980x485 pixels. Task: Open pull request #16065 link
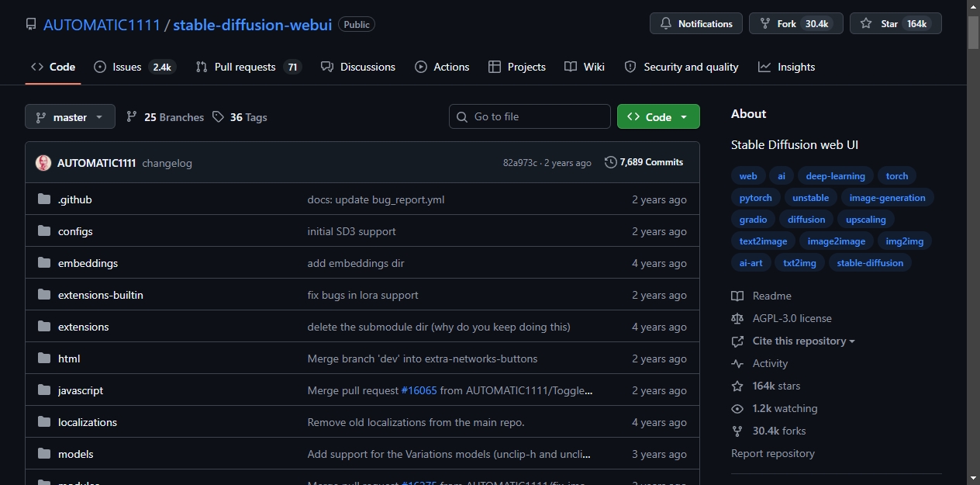(419, 390)
